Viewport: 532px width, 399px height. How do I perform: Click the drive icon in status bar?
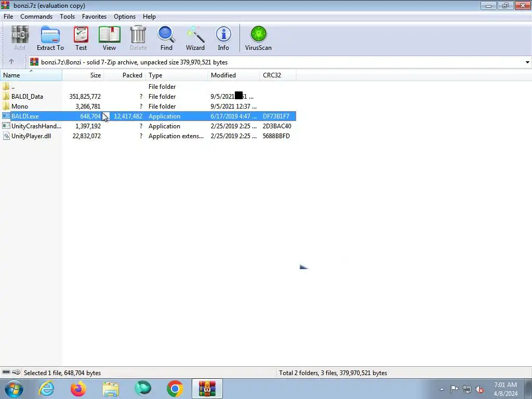[x=6, y=372]
